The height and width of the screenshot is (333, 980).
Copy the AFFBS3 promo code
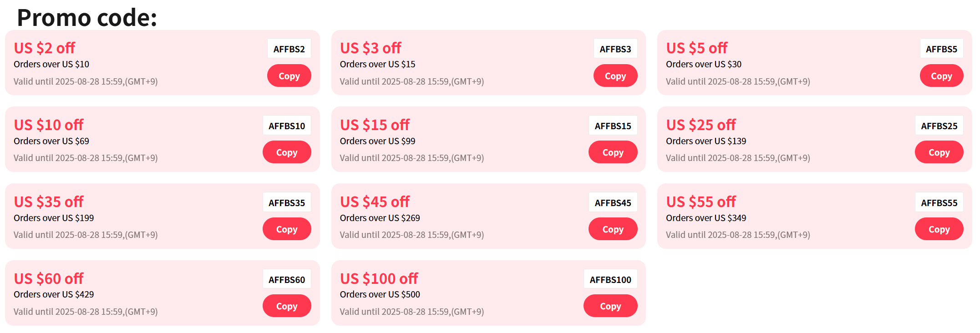pos(615,76)
